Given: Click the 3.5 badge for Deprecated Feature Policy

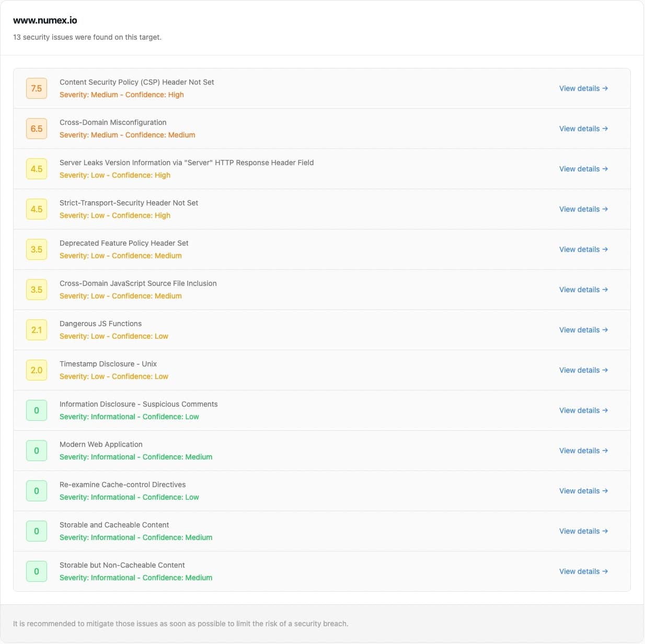Looking at the screenshot, I should pos(37,249).
